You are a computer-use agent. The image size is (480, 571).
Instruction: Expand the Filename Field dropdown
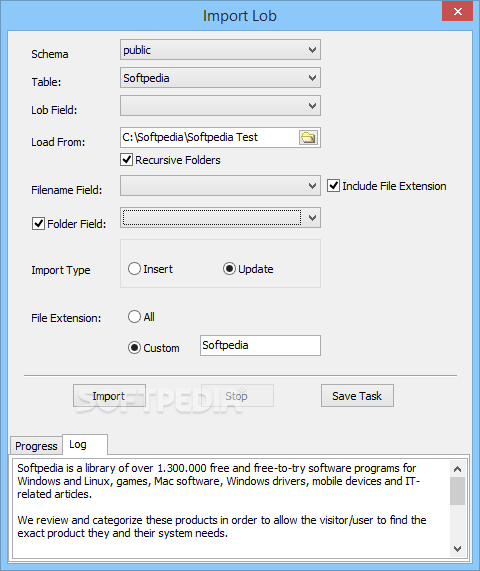pyautogui.click(x=220, y=186)
